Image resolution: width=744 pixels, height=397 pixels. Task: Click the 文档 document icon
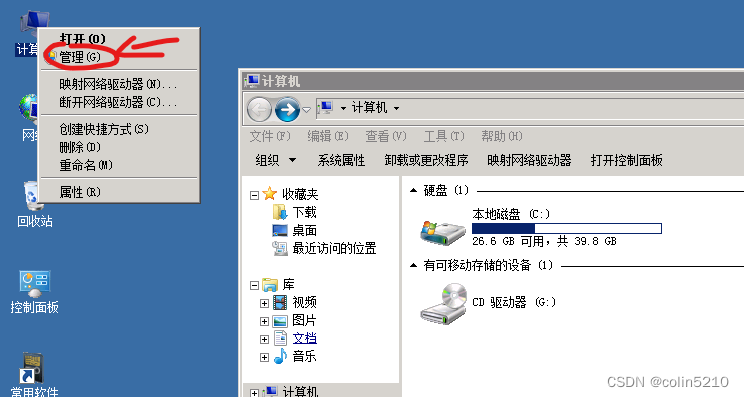280,338
